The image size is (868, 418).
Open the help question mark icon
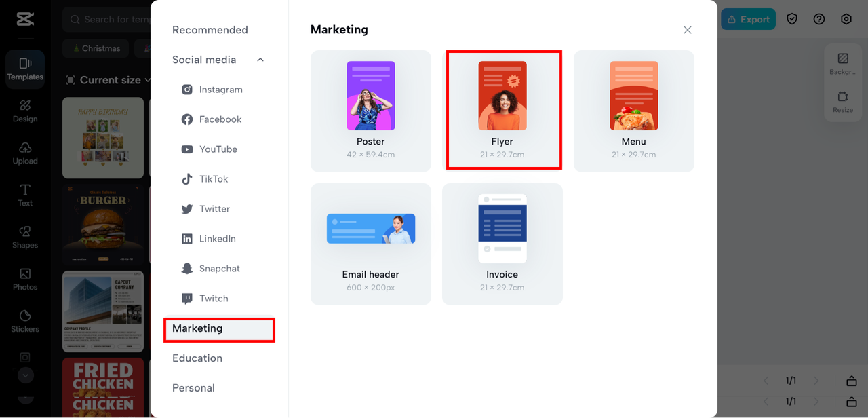(819, 20)
